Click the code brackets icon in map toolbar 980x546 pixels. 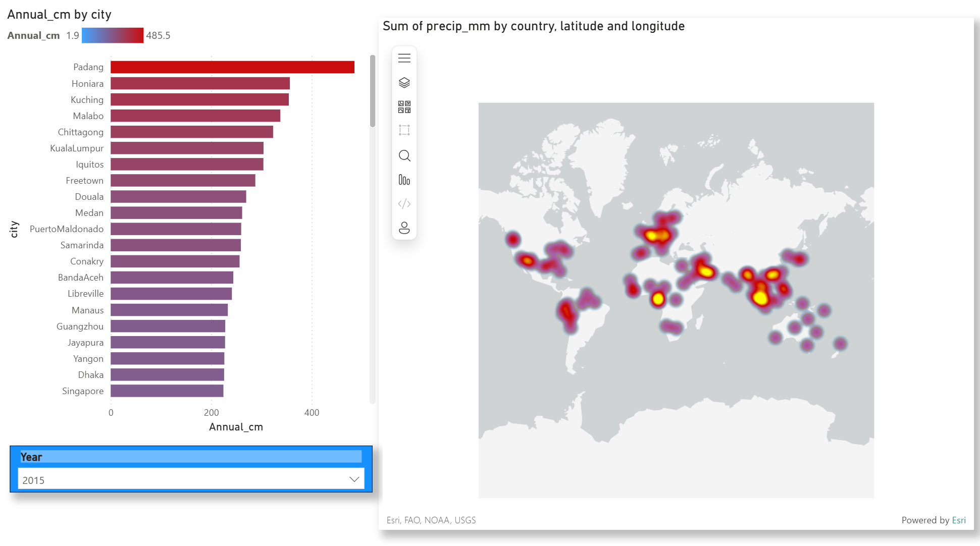tap(404, 204)
